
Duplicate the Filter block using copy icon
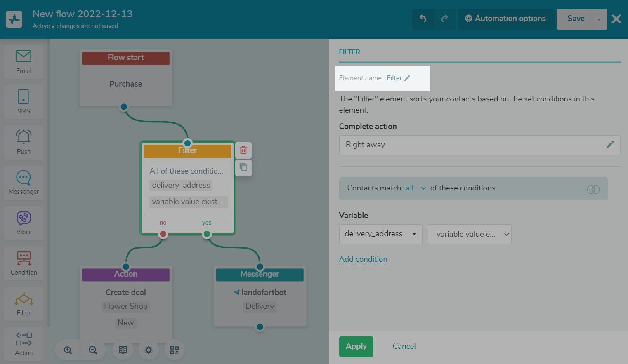coord(243,167)
